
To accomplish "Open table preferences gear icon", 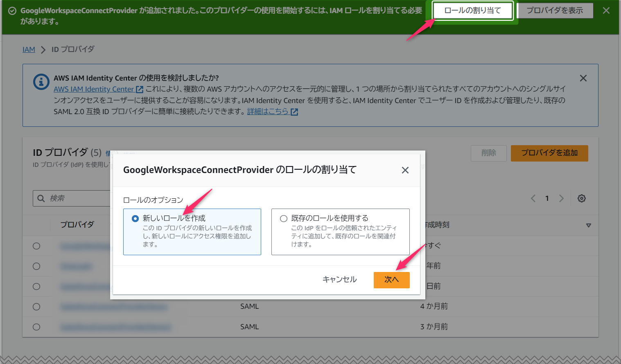I will click(x=582, y=198).
